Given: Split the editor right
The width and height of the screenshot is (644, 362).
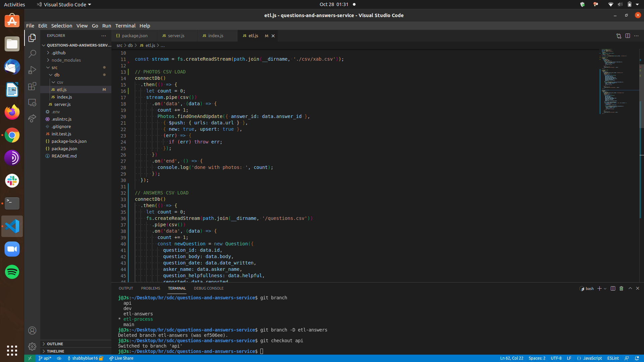Looking at the screenshot, I should point(628,36).
